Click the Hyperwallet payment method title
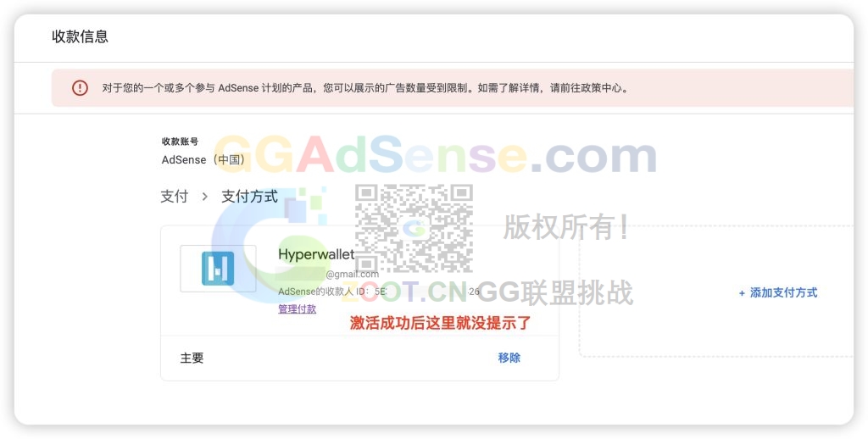The width and height of the screenshot is (868, 439). tap(316, 254)
